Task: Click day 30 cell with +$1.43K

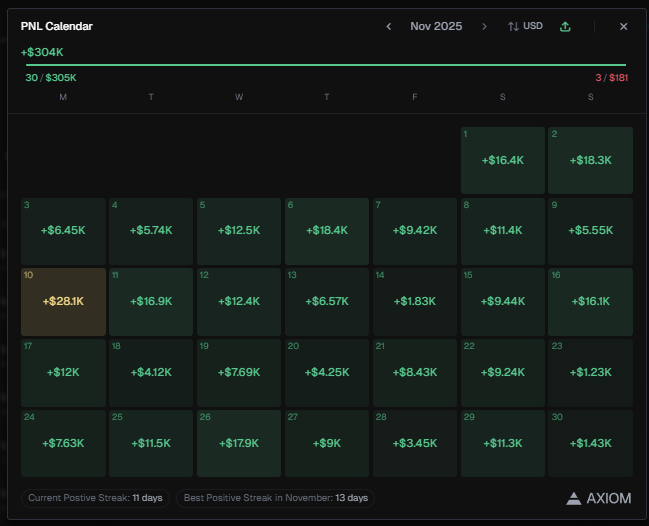Action: [590, 444]
